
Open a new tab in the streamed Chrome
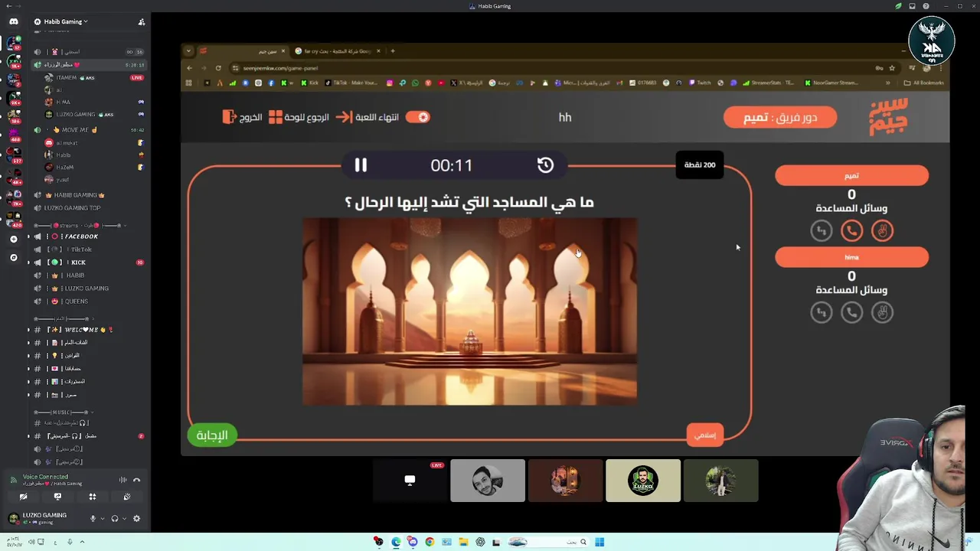(393, 51)
